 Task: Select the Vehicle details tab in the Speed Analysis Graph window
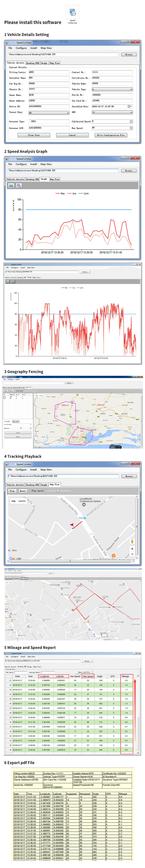coord(15,179)
